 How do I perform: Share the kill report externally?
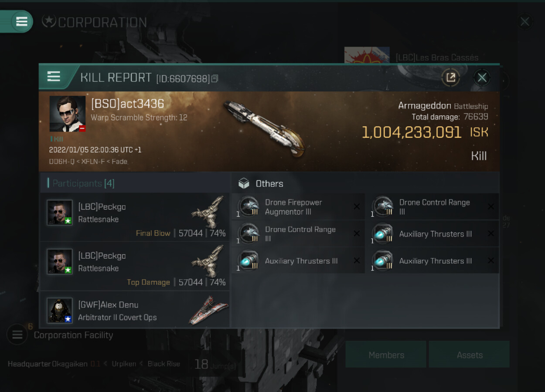coord(451,78)
